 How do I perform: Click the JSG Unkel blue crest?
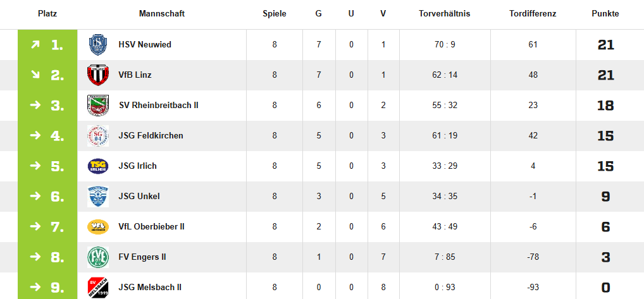(x=98, y=197)
